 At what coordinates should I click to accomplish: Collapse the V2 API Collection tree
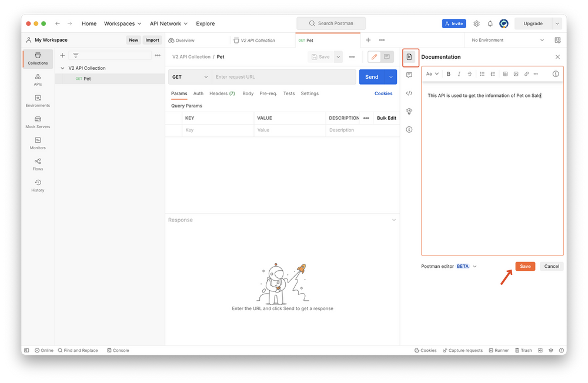[x=63, y=68]
